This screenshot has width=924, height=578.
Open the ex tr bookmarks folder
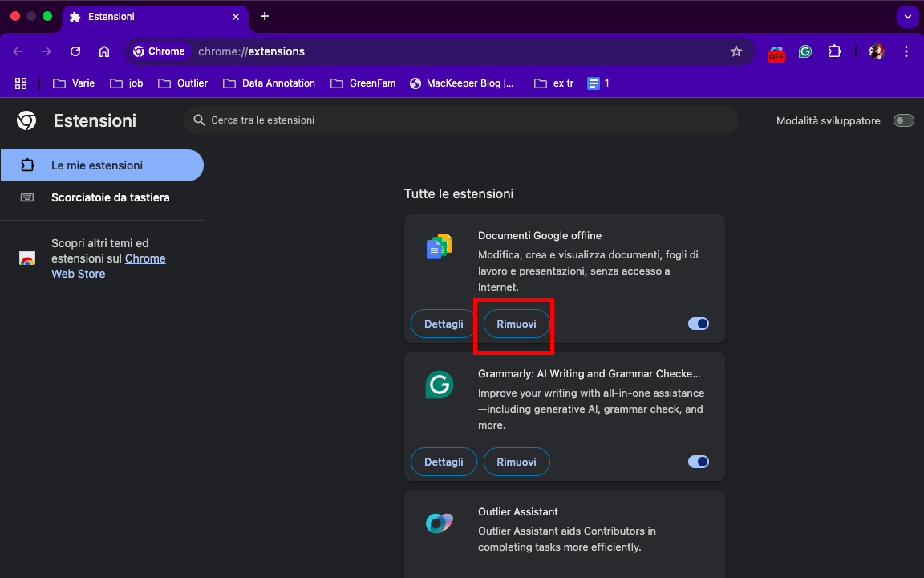click(x=553, y=83)
